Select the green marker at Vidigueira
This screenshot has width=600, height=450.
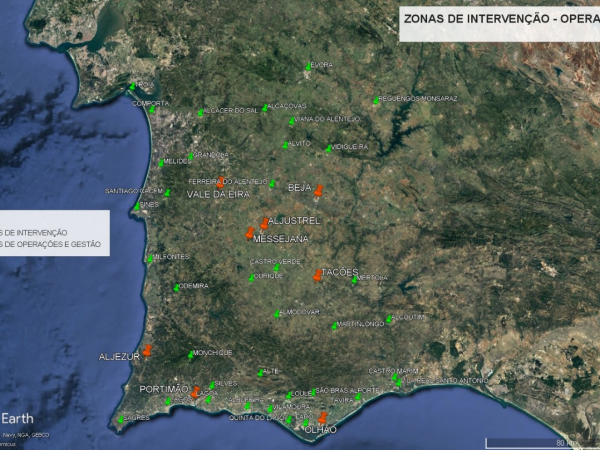(328, 148)
